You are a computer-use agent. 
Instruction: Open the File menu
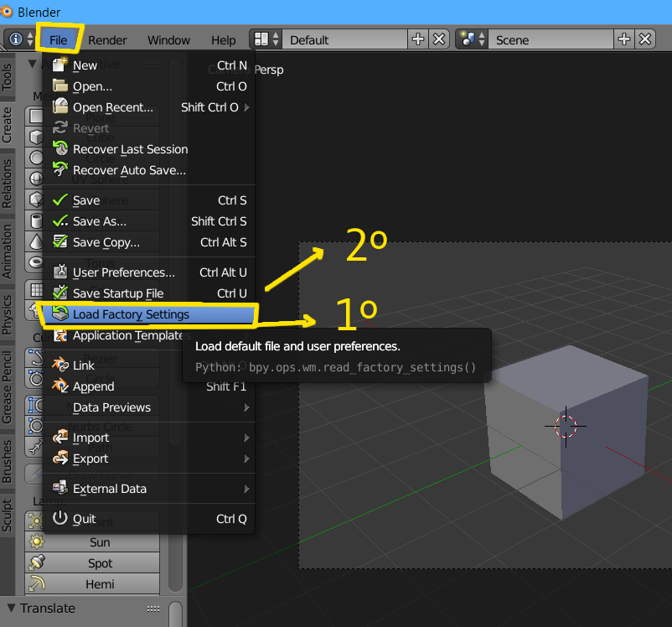[x=59, y=40]
